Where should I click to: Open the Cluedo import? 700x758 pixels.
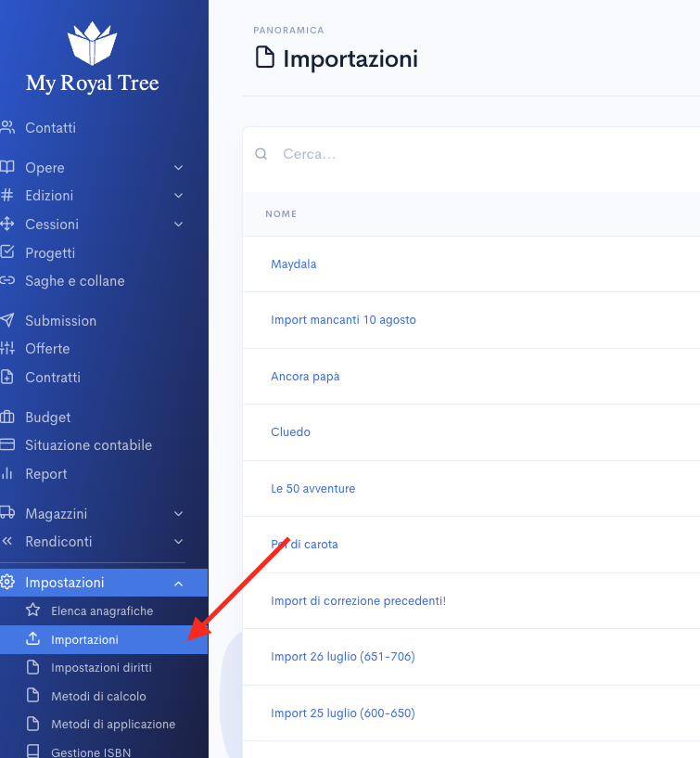[290, 431]
